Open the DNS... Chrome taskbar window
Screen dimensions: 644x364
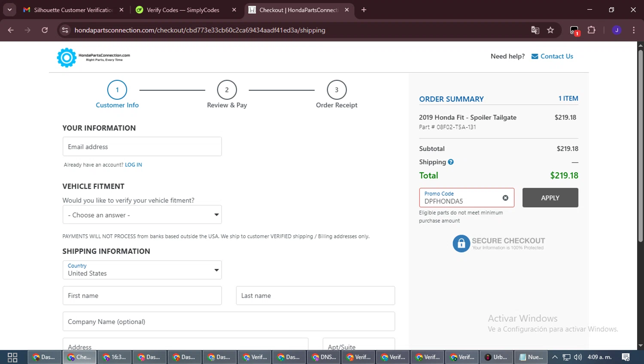tap(324, 357)
